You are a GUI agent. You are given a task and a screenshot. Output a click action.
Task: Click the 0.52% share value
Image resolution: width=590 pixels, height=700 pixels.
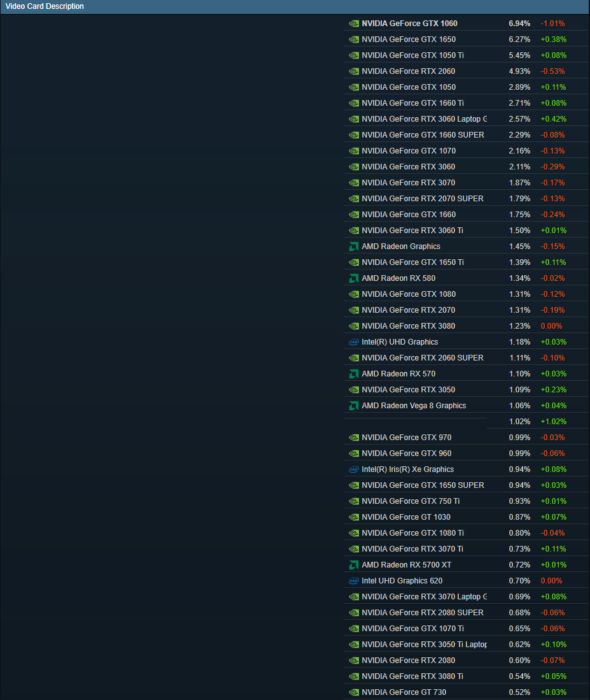tap(519, 692)
